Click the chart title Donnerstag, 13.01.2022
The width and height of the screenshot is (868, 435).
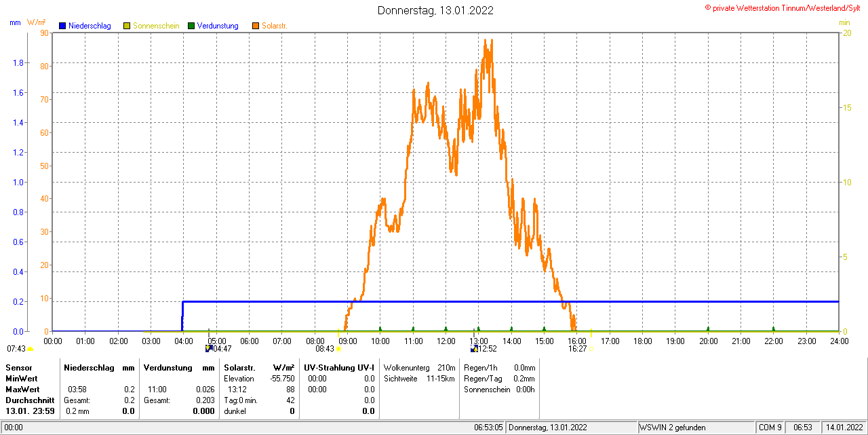click(435, 10)
